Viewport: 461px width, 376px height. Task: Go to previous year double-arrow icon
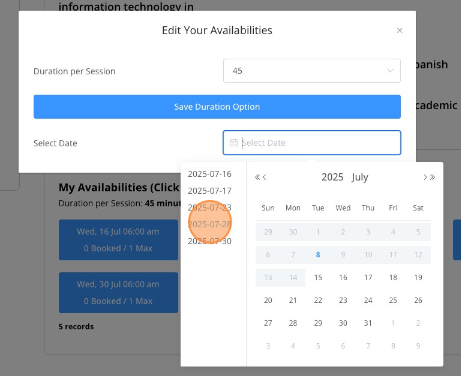(x=257, y=177)
